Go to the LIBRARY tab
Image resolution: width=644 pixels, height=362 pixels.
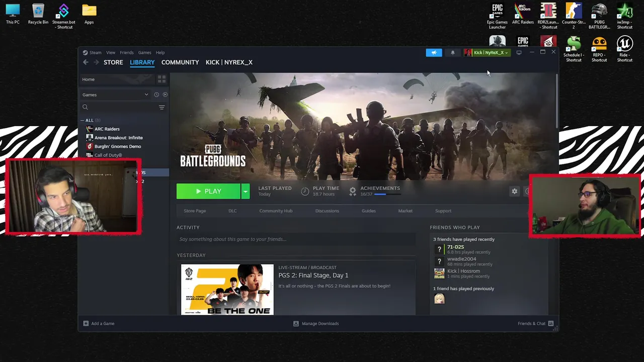[142, 62]
